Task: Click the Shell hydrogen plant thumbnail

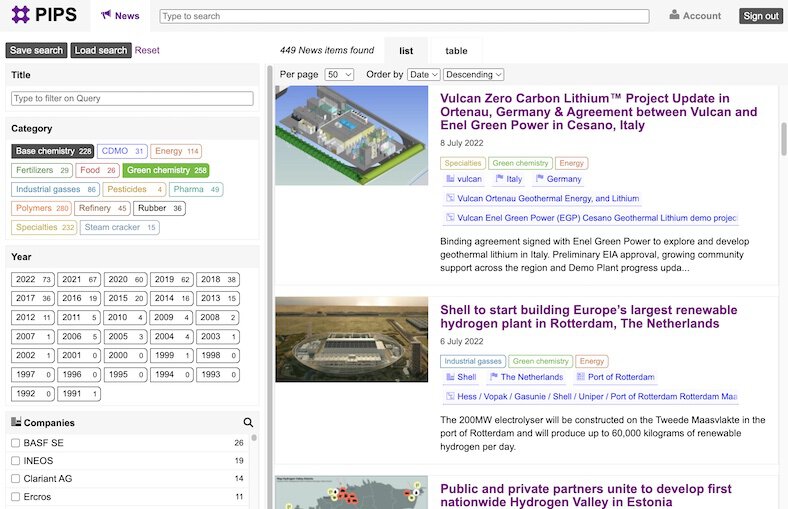Action: pos(351,339)
